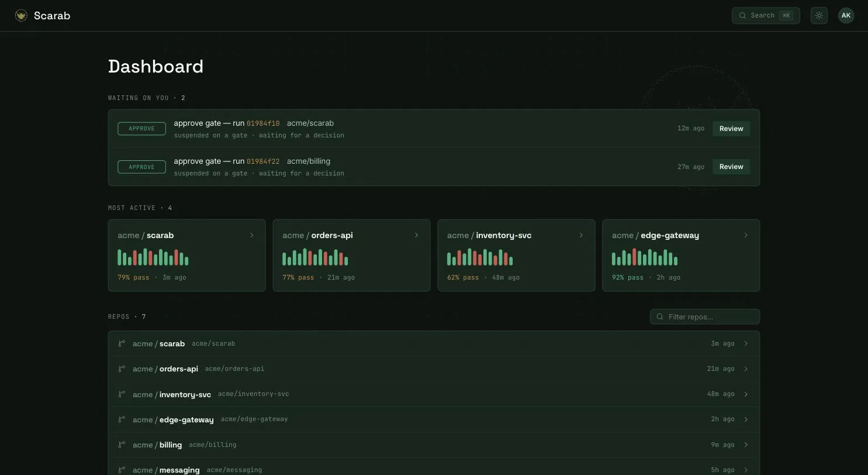868x475 pixels.
Task: Click the scarab card run history bars
Action: click(153, 257)
